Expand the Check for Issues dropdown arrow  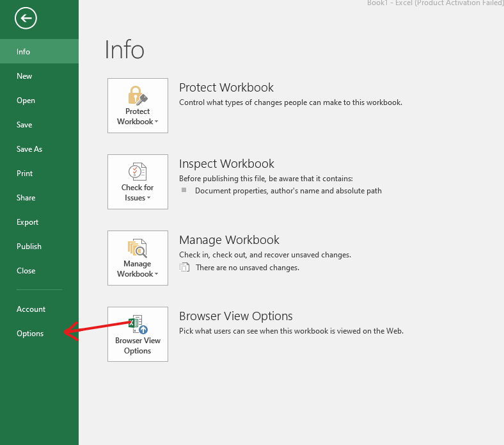(x=149, y=198)
